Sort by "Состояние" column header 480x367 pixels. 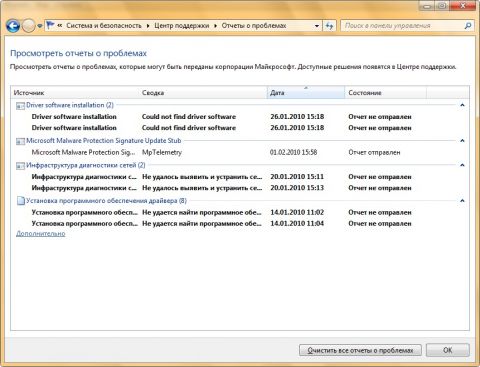pyautogui.click(x=385, y=93)
